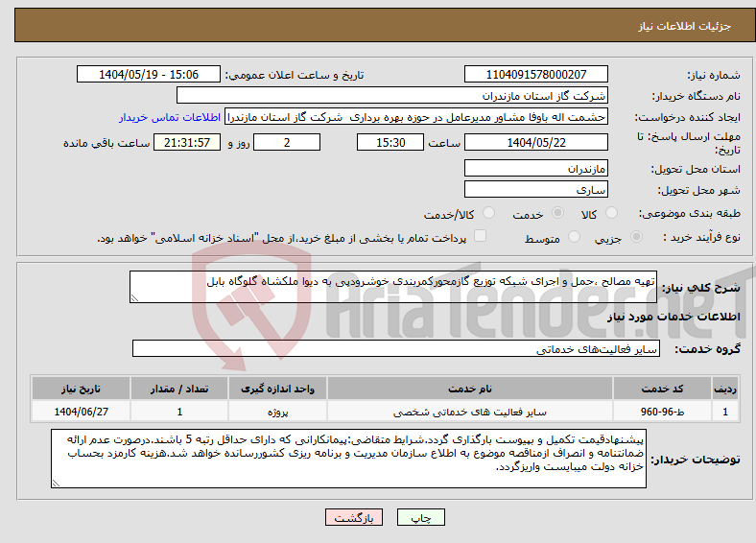
Task: Click the remaining time field 21:31:57
Action: pyautogui.click(x=187, y=142)
